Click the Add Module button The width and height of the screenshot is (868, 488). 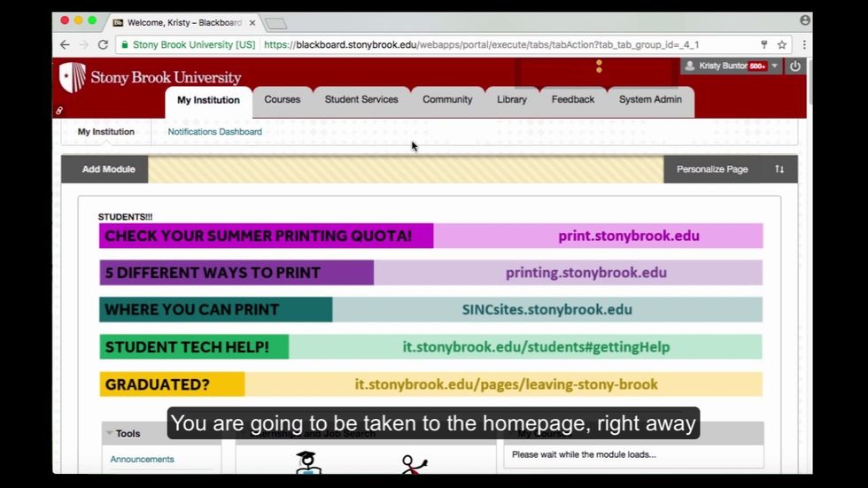(x=108, y=169)
